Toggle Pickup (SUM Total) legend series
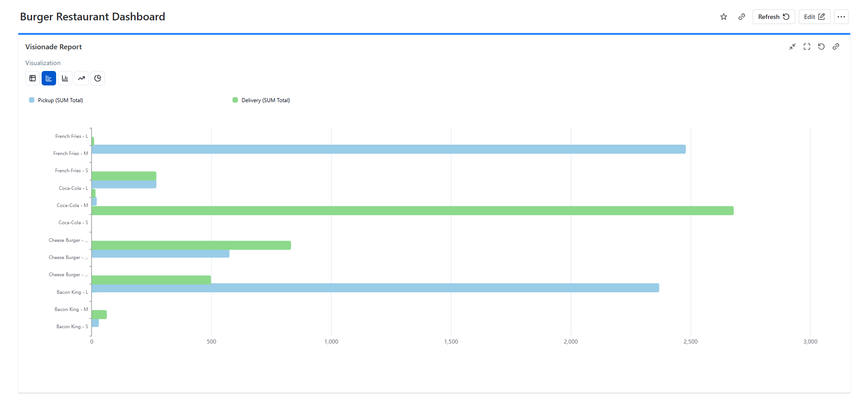Image resolution: width=868 pixels, height=410 pixels. coord(60,100)
